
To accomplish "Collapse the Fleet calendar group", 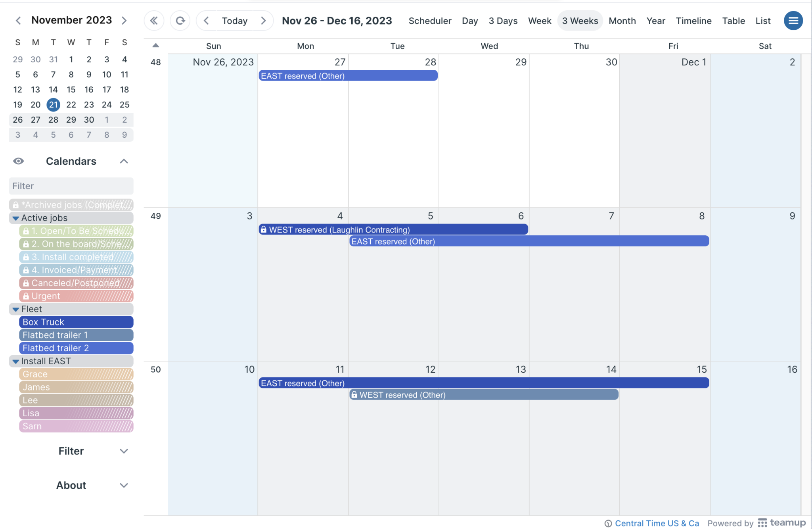I will coord(15,309).
